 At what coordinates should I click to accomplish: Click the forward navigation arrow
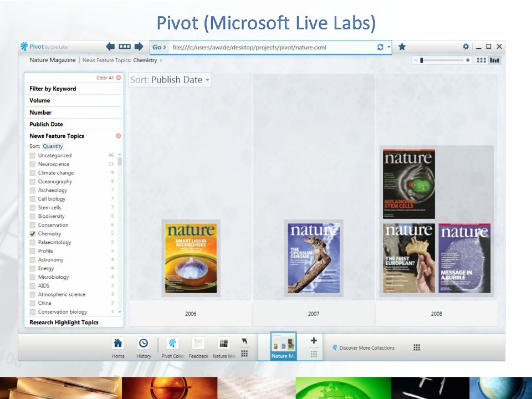point(139,47)
